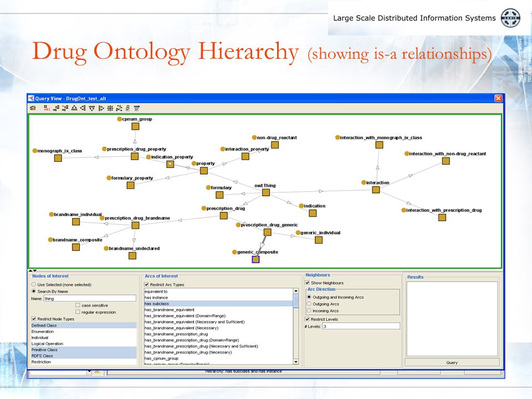Select the left-pointing tree layout icon
The image size is (532, 399).
[x=83, y=108]
